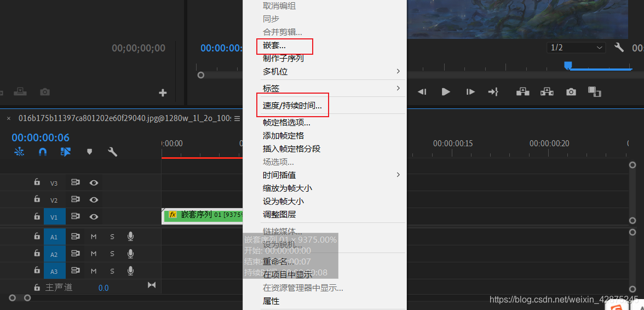Viewport: 644px width, 310px height.
Task: Select 添加帧定格 menu entry
Action: pos(283,135)
